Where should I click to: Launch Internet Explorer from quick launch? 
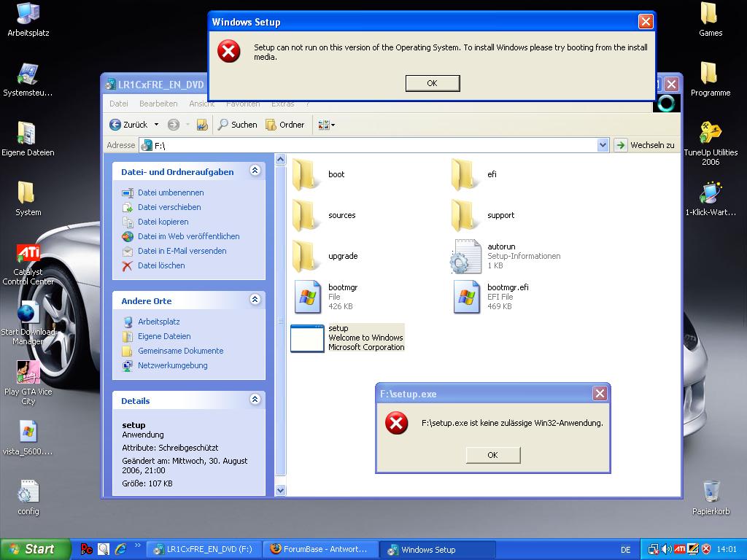[x=120, y=550]
